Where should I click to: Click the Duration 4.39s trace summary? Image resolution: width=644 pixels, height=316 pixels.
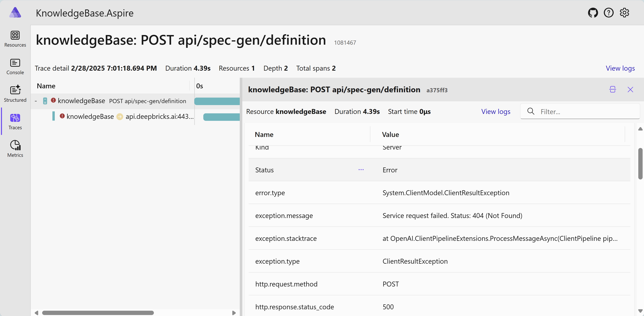(188, 68)
